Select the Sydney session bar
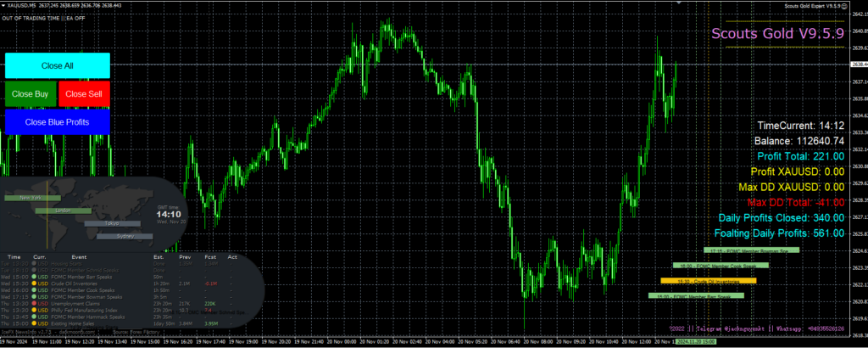The image size is (868, 348). click(125, 235)
